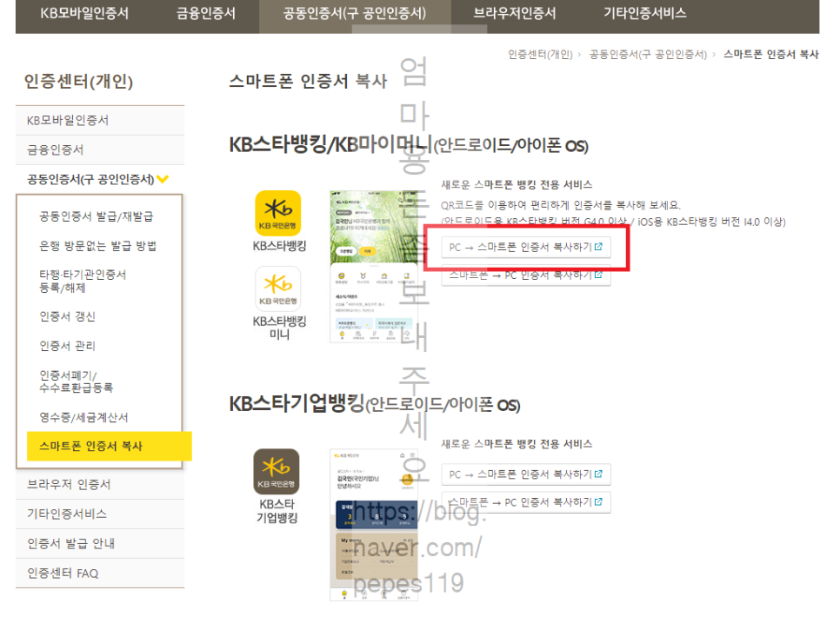Click external-link icon on KB스타뱅킹 PC → 스마트폰 button
This screenshot has width=840, height=630.
point(598,247)
